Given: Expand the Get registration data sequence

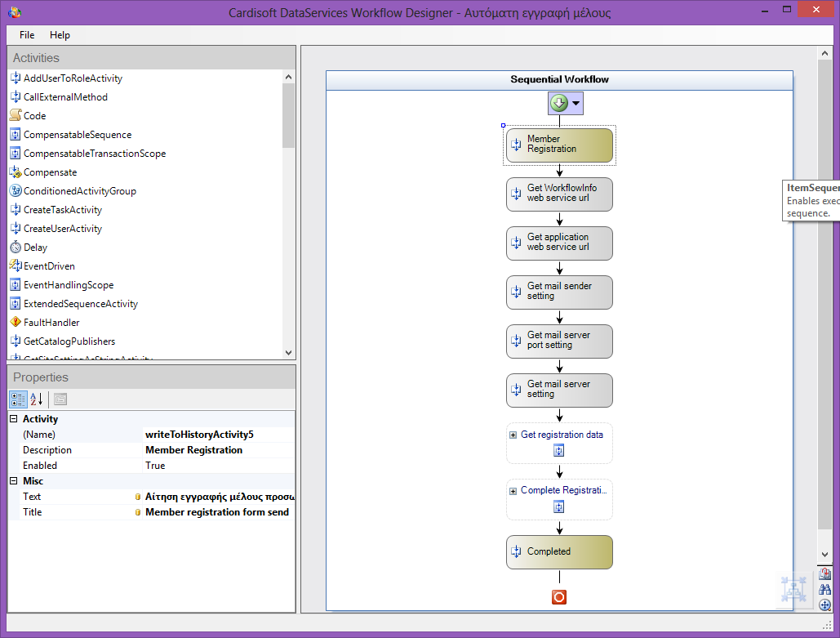Looking at the screenshot, I should (x=513, y=435).
